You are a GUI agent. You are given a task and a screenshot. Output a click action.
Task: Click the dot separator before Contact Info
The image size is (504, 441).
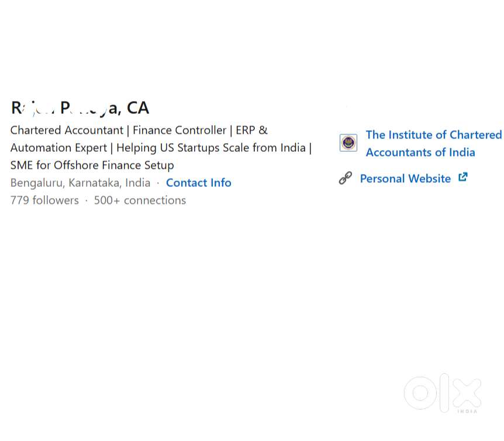tap(157, 182)
